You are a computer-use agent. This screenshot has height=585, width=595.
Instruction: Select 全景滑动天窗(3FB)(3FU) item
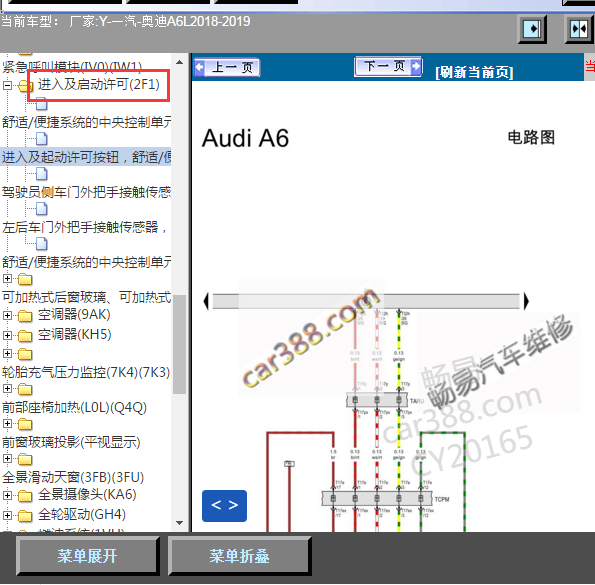pos(73,477)
